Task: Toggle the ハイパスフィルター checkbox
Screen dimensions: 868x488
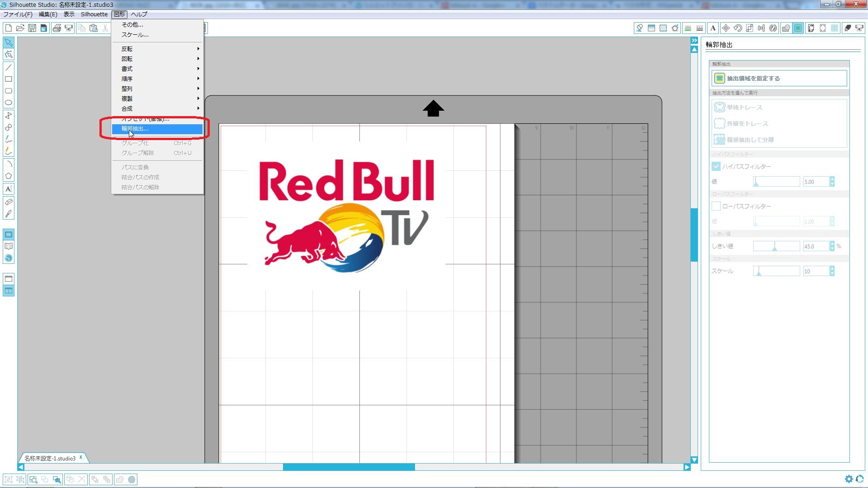Action: coord(716,166)
